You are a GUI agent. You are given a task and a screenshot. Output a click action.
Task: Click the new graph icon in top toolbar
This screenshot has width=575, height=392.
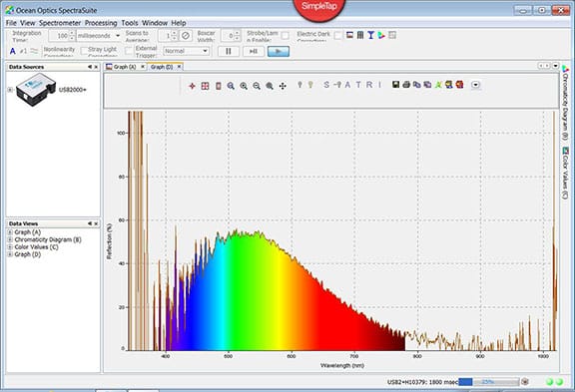pos(349,35)
